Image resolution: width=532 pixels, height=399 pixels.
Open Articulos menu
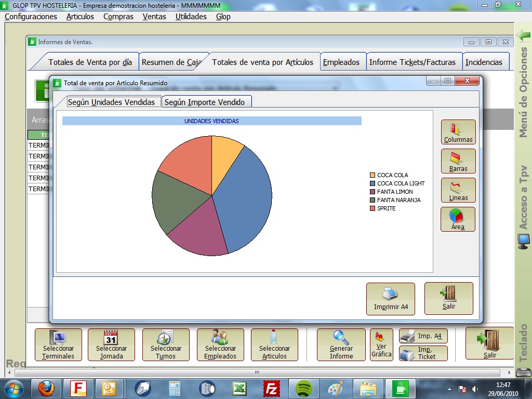[80, 17]
